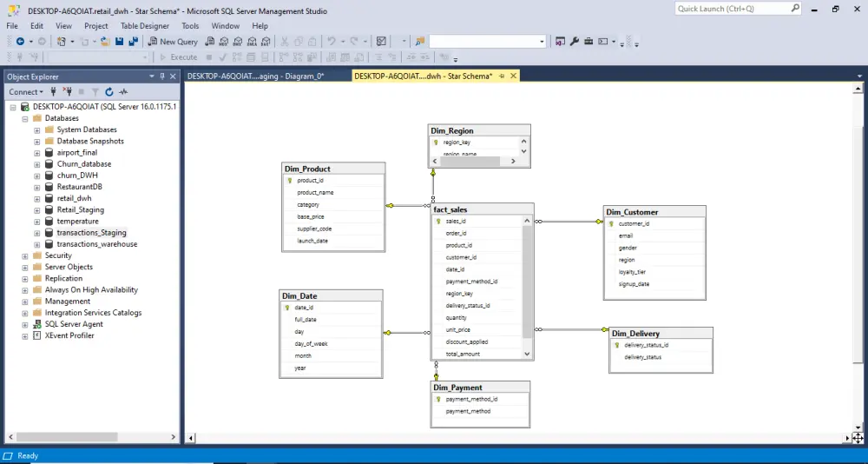Click the DAX query icon
This screenshot has width=868, height=464.
coord(266,42)
